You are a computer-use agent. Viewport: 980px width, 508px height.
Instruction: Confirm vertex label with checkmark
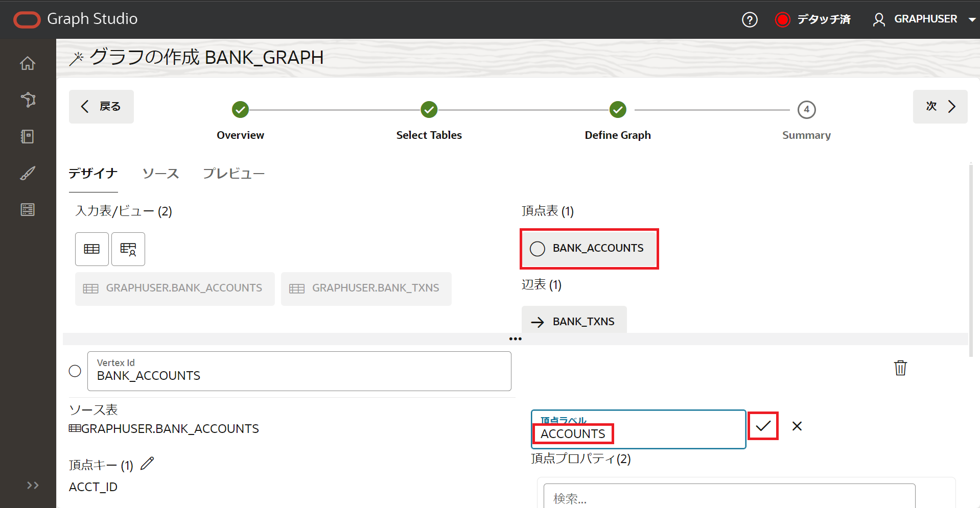pos(763,426)
